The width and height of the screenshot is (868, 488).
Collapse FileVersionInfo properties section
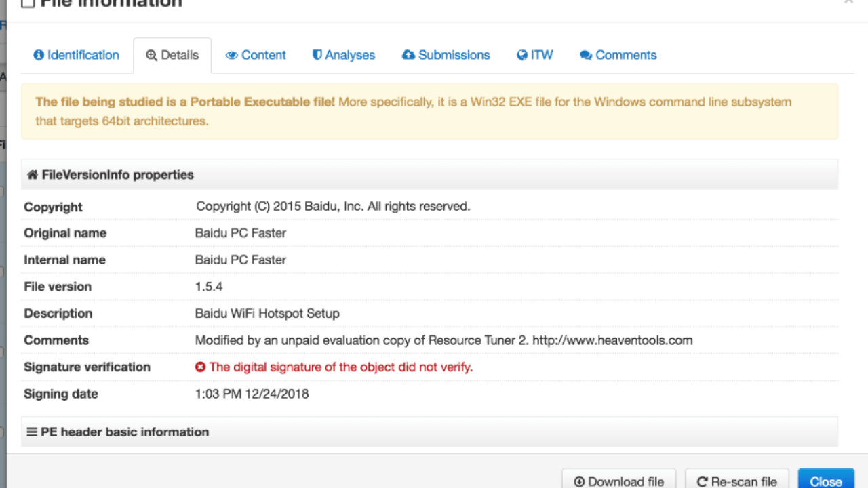pyautogui.click(x=429, y=175)
